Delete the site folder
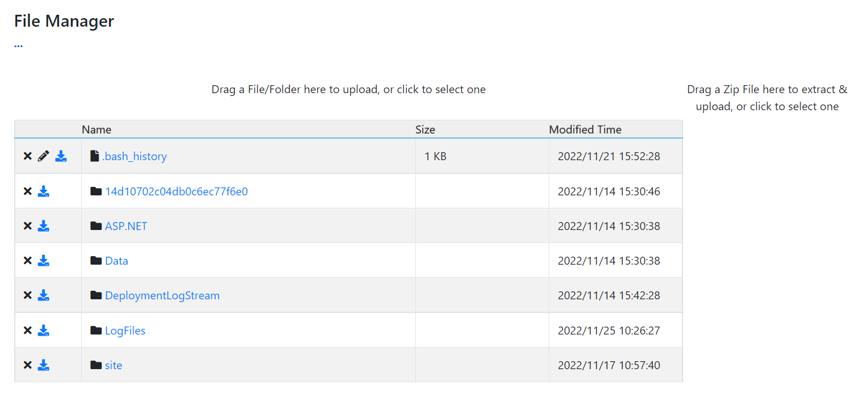The image size is (868, 393). [x=27, y=365]
